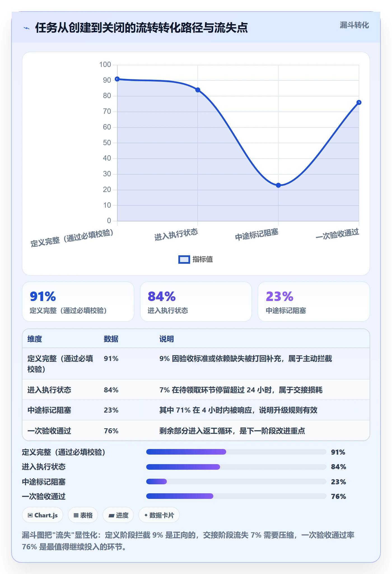The width and height of the screenshot is (392, 574).
Task: Click the 说明 column header
Action: click(167, 339)
